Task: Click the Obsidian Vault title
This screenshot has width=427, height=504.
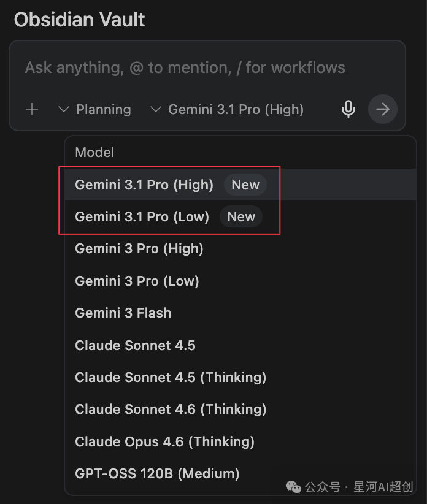Action: (79, 20)
